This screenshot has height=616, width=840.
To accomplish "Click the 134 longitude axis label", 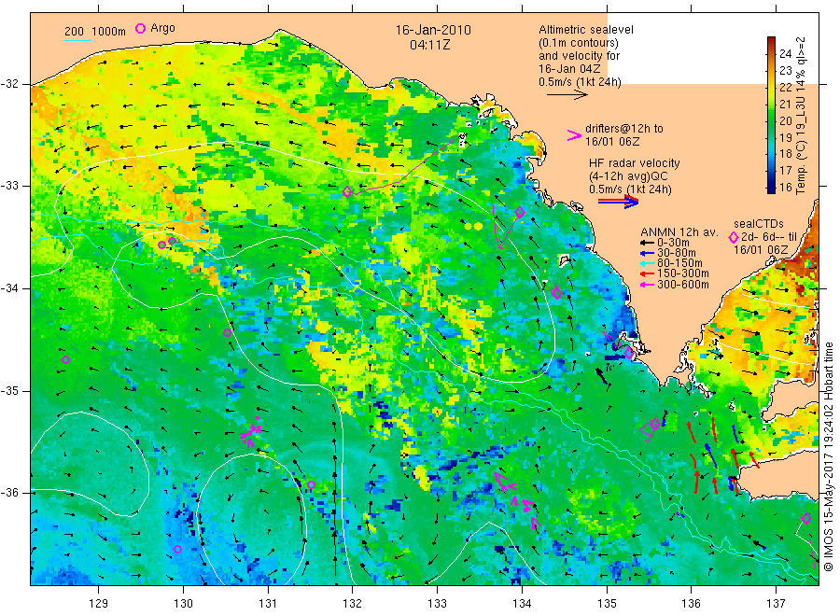I will click(522, 604).
